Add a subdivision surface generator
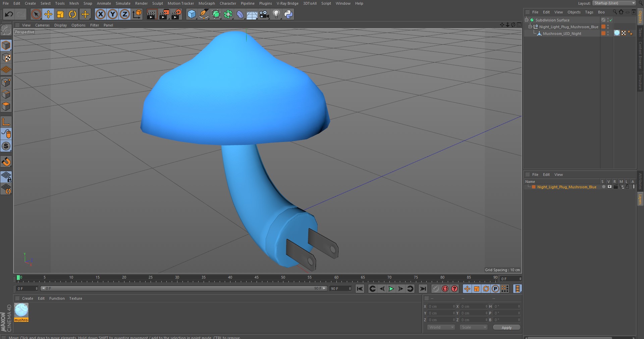The width and height of the screenshot is (644, 339). [216, 14]
